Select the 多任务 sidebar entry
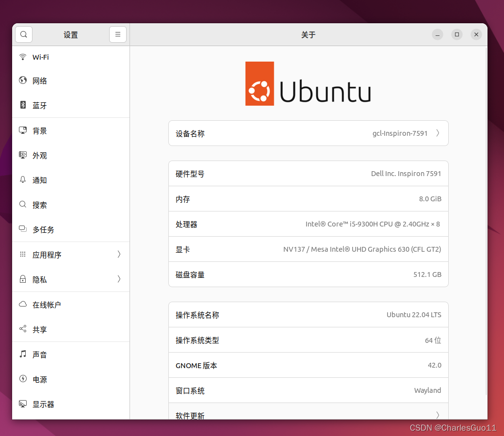Image resolution: width=504 pixels, height=436 pixels. point(71,229)
